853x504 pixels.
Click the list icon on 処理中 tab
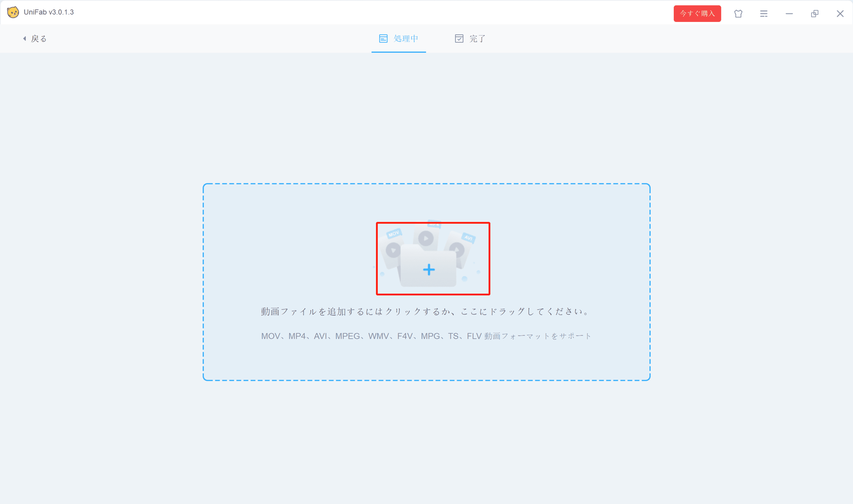383,39
